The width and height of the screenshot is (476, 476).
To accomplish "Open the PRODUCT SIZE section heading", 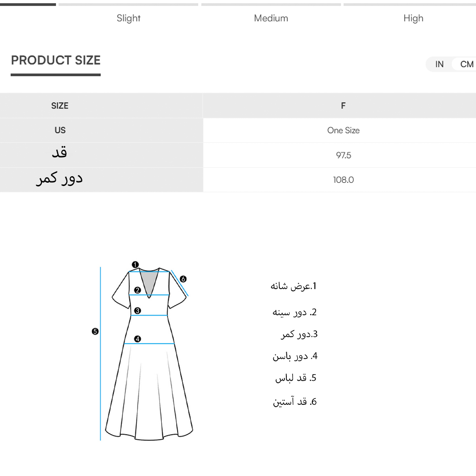I will click(x=56, y=60).
